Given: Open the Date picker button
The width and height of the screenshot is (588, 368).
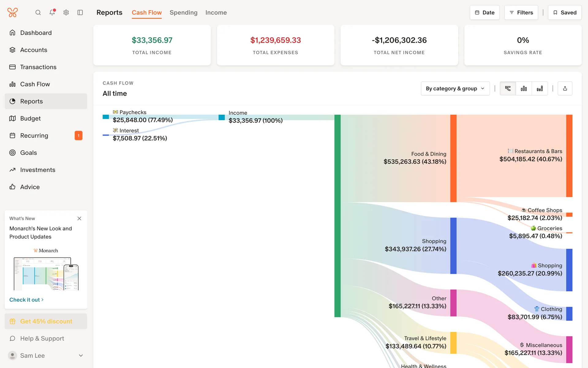Looking at the screenshot, I should [x=484, y=13].
